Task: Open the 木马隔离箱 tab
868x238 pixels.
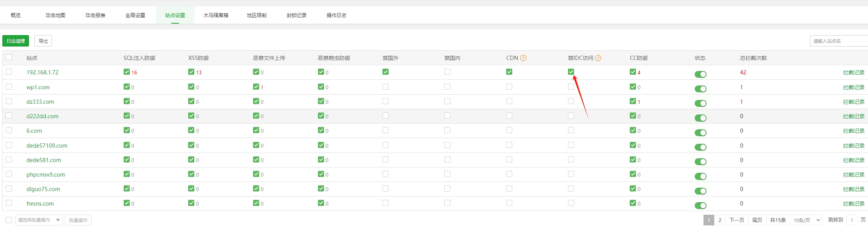Action: [216, 15]
